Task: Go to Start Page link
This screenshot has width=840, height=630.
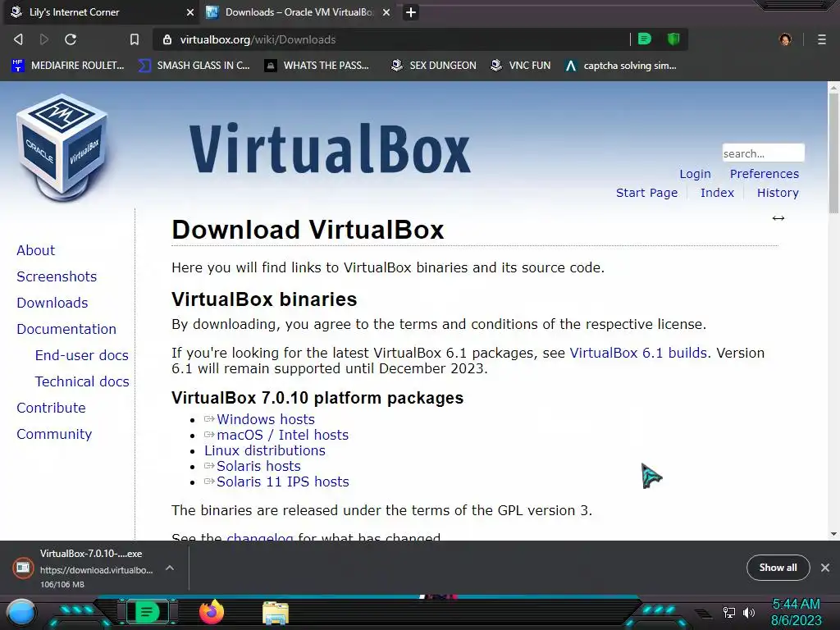Action: [646, 193]
